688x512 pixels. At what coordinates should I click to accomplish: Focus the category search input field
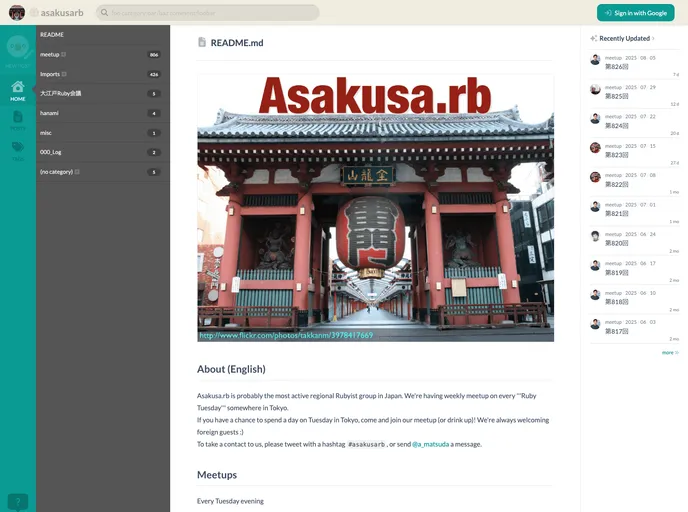coord(208,13)
